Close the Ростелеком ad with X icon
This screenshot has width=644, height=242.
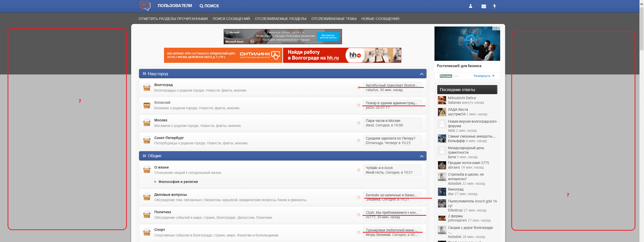pyautogui.click(x=498, y=29)
